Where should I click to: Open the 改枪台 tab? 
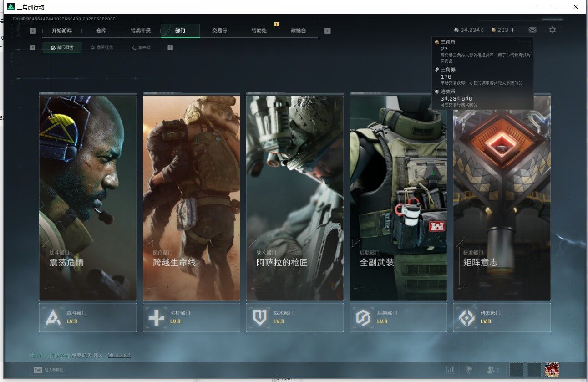(x=298, y=31)
